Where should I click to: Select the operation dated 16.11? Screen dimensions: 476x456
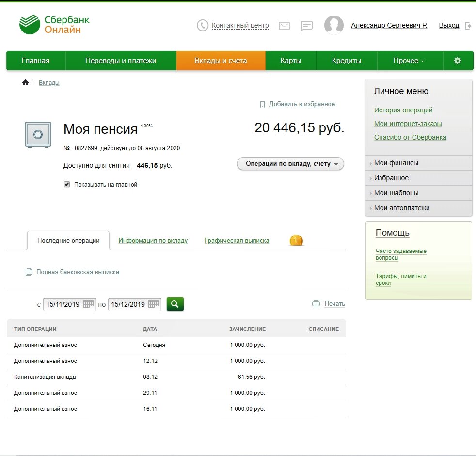pyautogui.click(x=176, y=409)
